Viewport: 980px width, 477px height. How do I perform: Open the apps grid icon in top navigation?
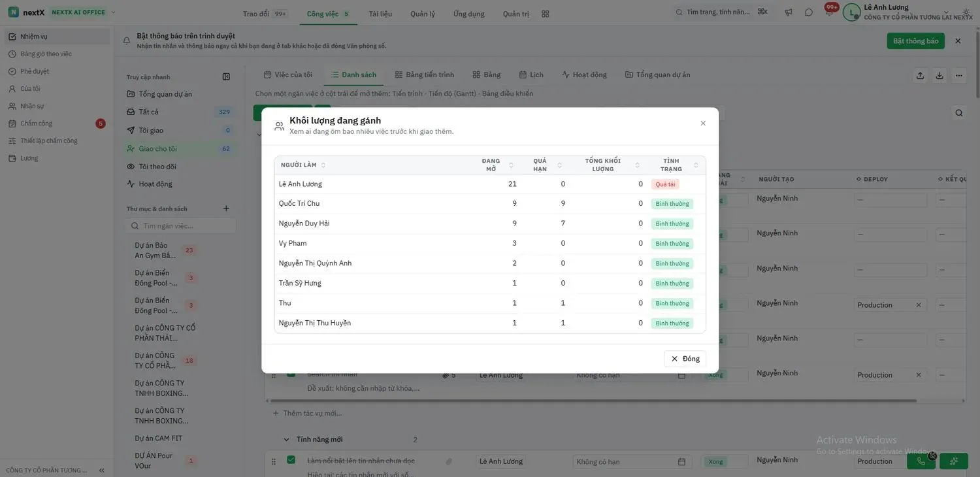(x=546, y=14)
